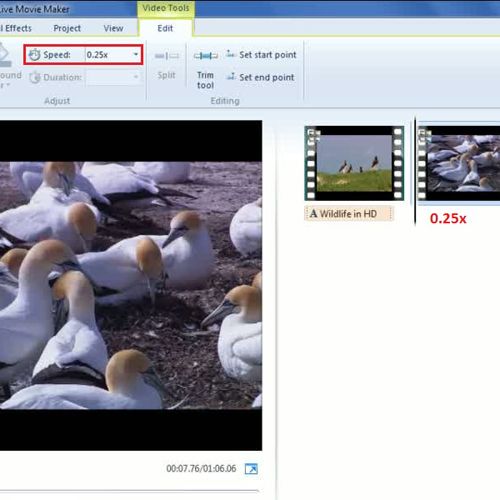Viewport: 500px width, 500px height.
Task: Select the birds on grass clip thumbnail
Action: (354, 163)
